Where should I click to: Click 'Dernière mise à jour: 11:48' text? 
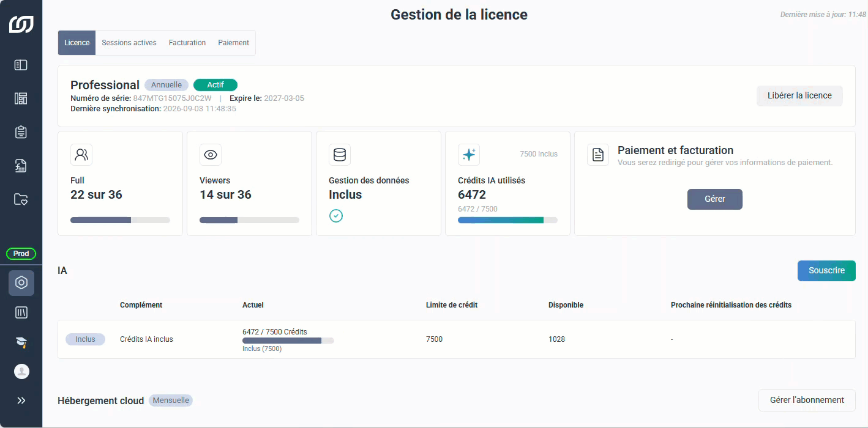pos(823,15)
